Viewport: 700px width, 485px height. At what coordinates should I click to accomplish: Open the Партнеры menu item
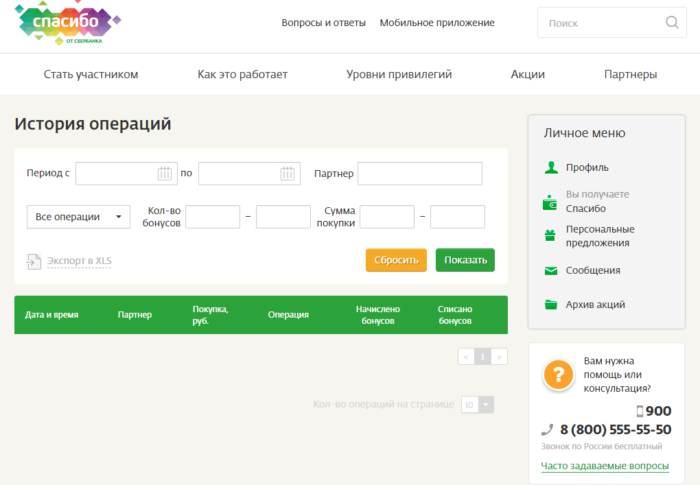pos(630,75)
